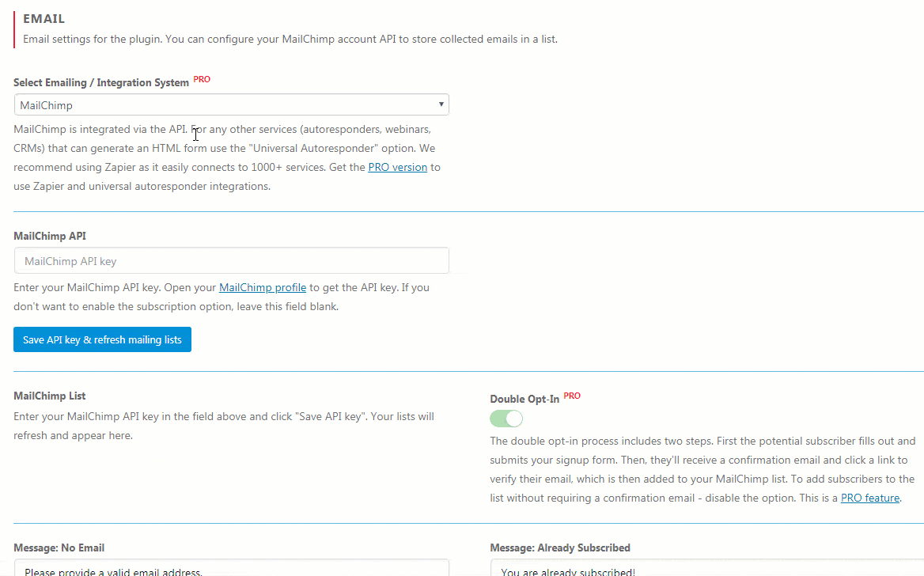This screenshot has height=576, width=924.
Task: Click the Message: Already Subscribed label
Action: [560, 548]
